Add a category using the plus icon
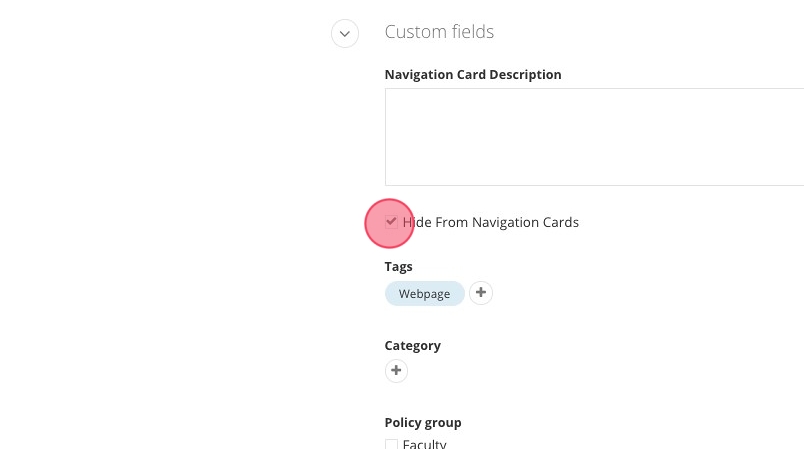The height and width of the screenshot is (449, 804). (x=396, y=370)
